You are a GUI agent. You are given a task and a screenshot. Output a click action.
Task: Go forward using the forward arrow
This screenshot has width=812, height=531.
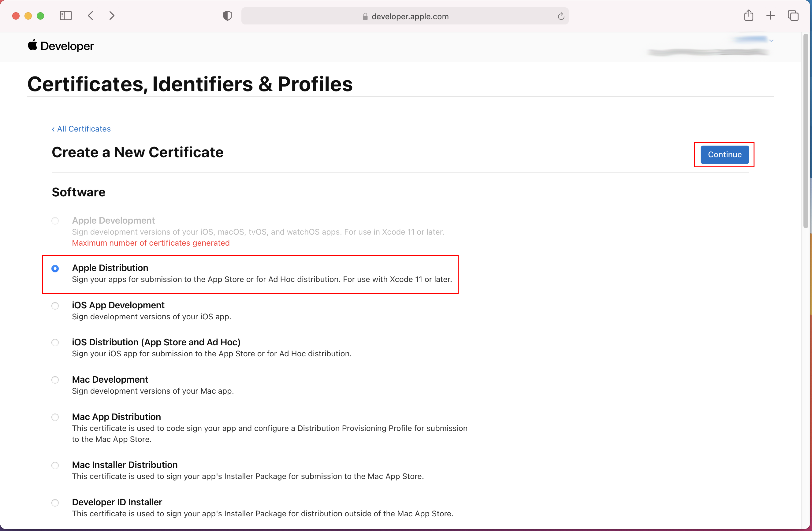point(112,16)
